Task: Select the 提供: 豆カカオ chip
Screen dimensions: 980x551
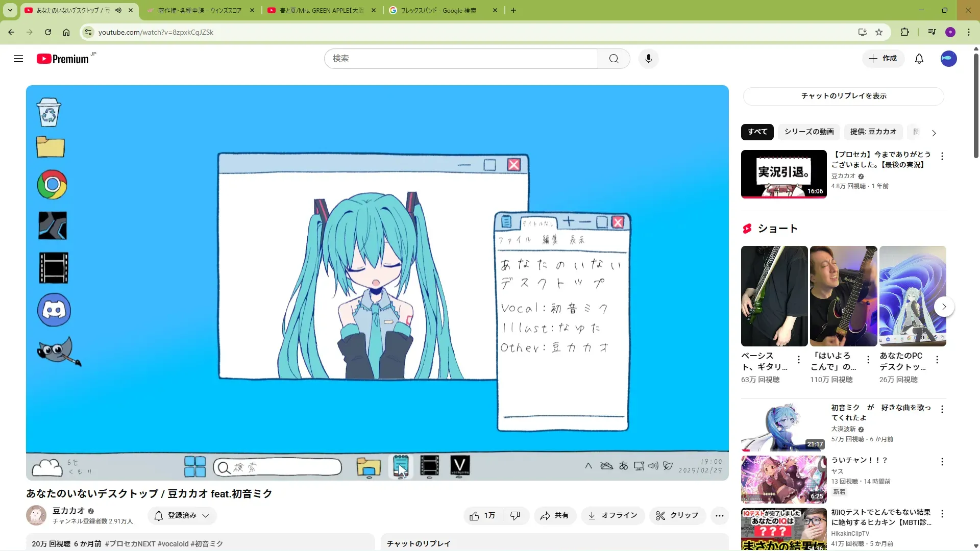Action: (x=873, y=132)
